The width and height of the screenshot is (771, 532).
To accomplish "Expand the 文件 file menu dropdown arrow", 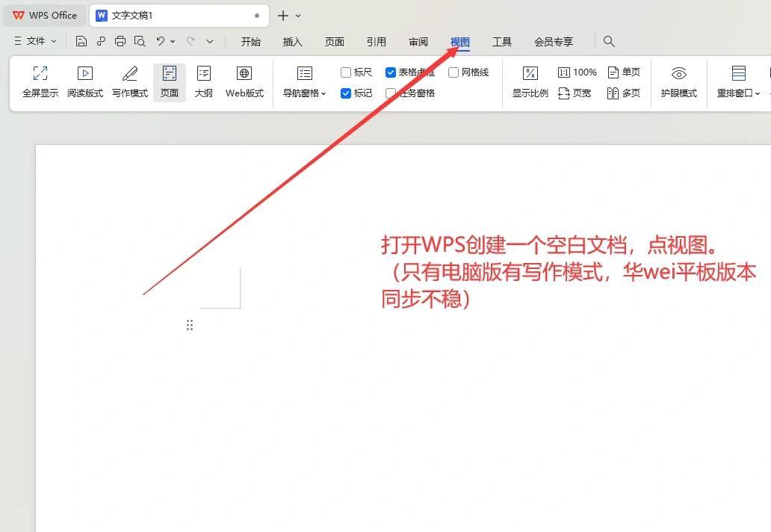I will [54, 41].
